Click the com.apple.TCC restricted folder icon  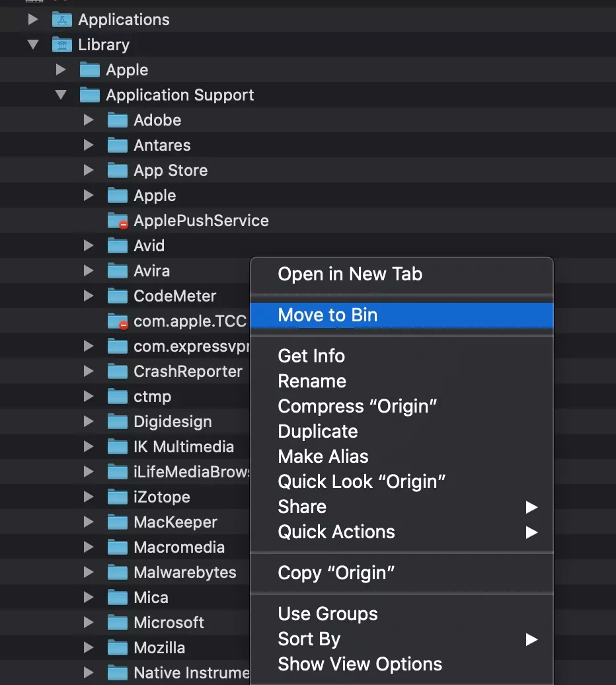(x=117, y=321)
